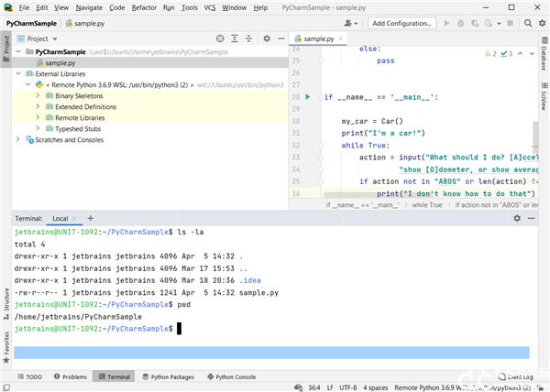Image resolution: width=550 pixels, height=392 pixels.
Task: Click Collapse All icon in Project panel
Action: pyautogui.click(x=248, y=38)
